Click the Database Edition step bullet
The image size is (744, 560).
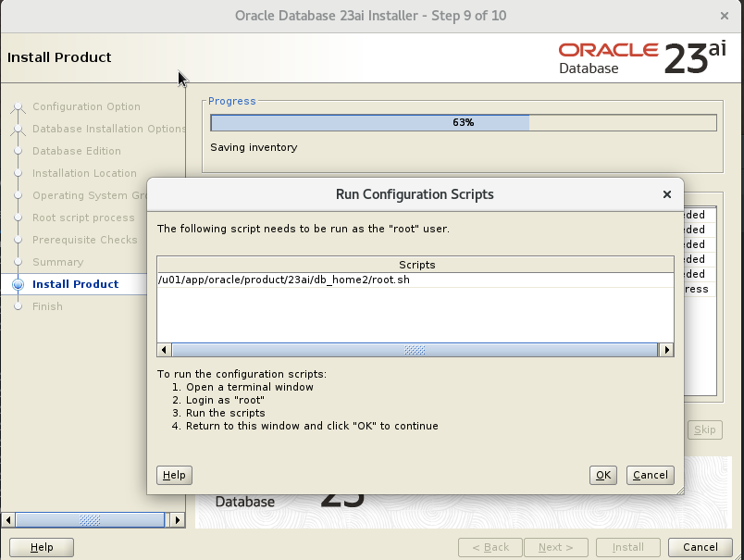pos(18,151)
